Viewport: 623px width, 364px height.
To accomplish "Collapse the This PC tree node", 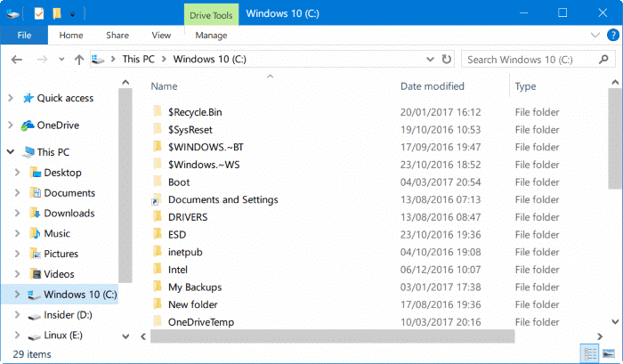I will tap(11, 152).
